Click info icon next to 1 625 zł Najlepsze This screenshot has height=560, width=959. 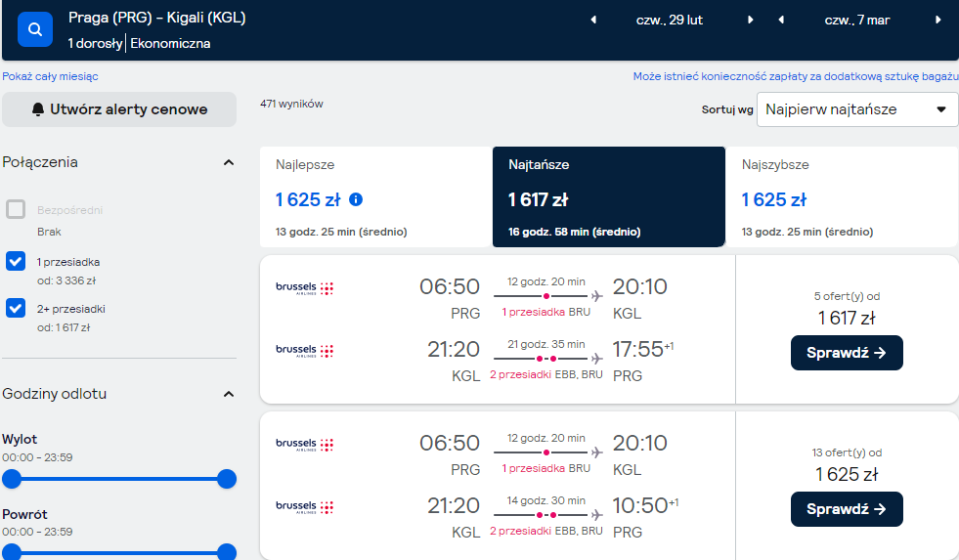click(x=355, y=199)
